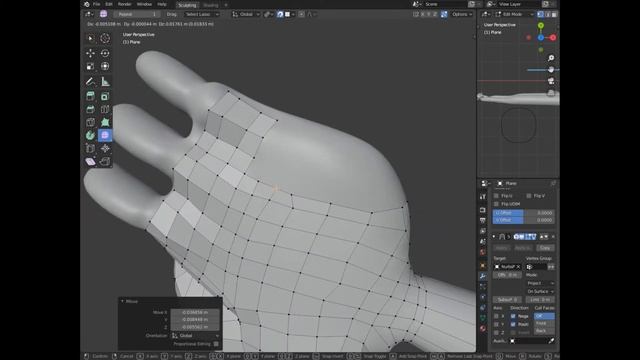Enable the X axis checkbox in modifier
The height and width of the screenshot is (360, 640).
coord(496,316)
